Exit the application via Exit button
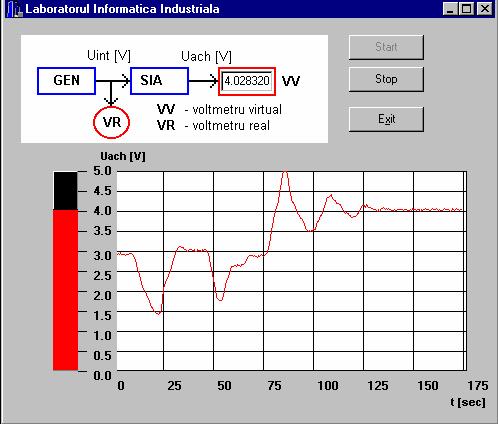 [386, 119]
